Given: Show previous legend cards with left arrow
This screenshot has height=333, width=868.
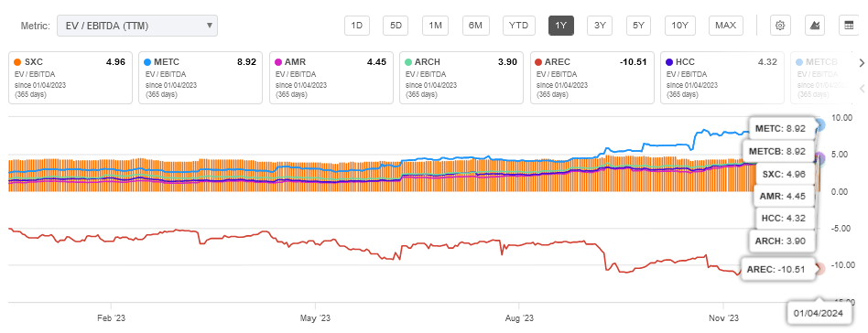Looking at the screenshot, I should (862, 89).
